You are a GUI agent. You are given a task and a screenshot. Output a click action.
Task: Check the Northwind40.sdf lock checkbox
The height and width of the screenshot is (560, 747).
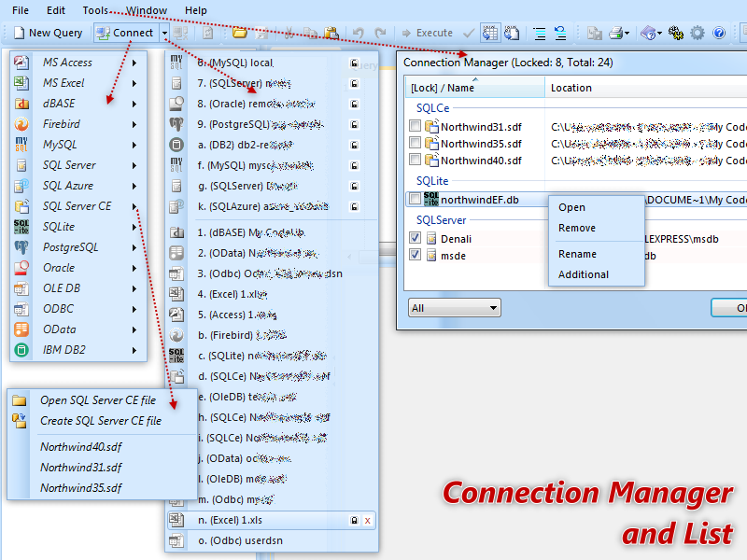[415, 160]
